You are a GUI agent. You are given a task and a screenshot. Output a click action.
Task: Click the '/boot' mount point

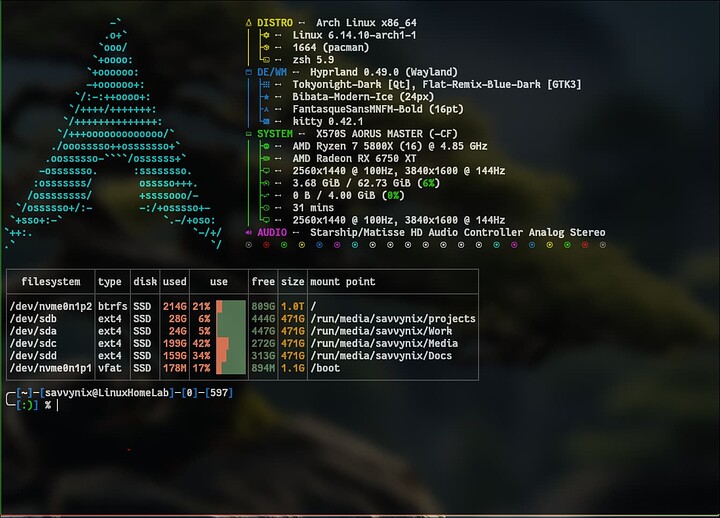pos(325,368)
